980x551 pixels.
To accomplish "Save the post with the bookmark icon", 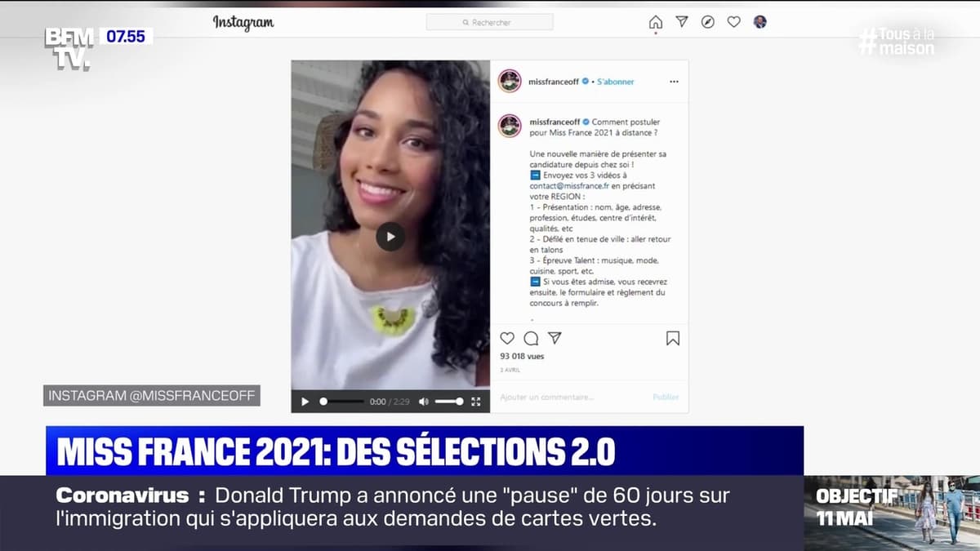I will click(673, 338).
